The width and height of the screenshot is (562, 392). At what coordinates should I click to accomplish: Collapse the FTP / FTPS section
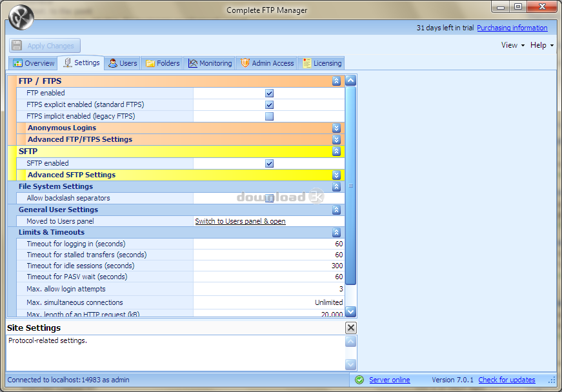[x=336, y=81]
